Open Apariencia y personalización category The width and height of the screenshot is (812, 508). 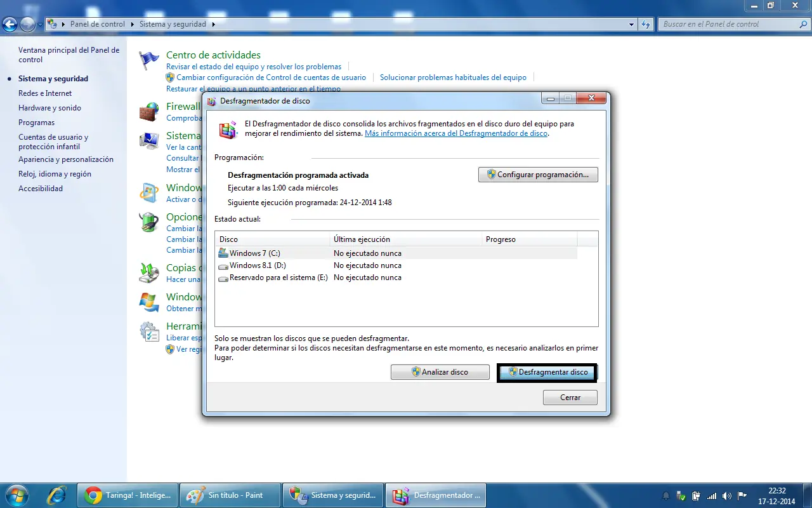coord(66,159)
